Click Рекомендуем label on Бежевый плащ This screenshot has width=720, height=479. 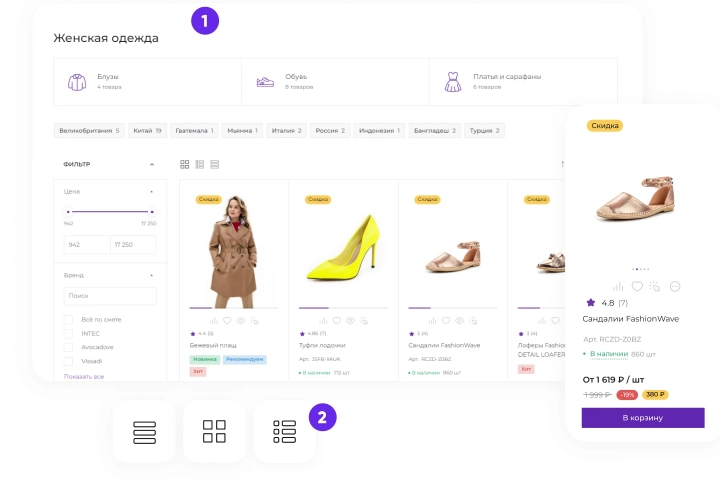click(x=245, y=359)
